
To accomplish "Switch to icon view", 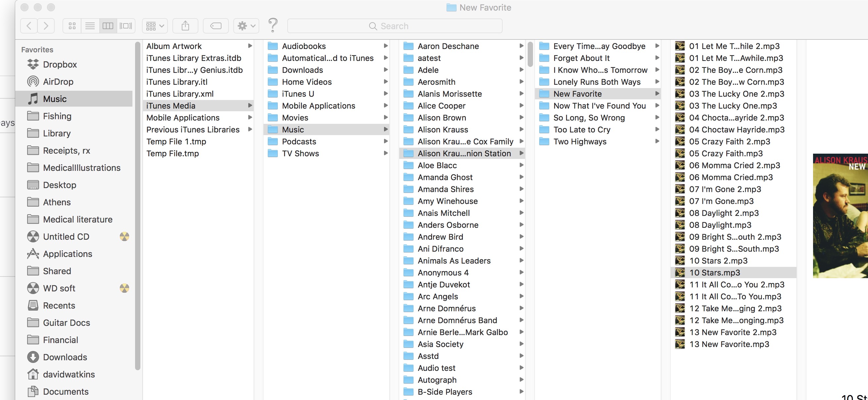I will pos(72,26).
